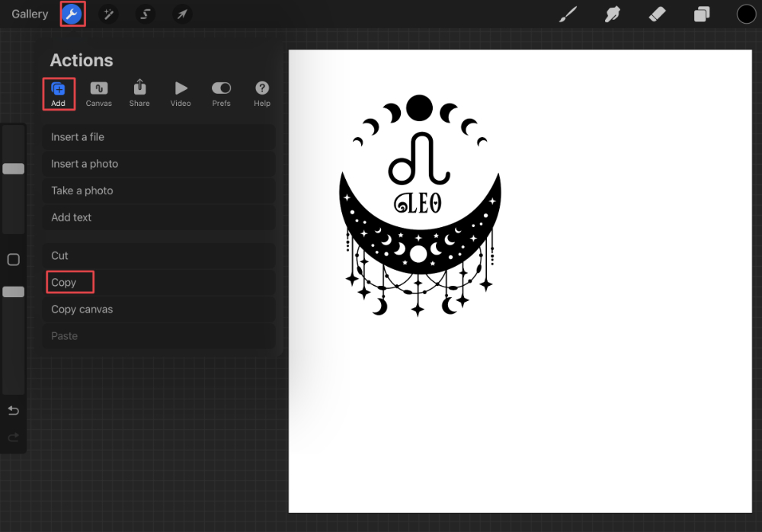Open the Transform arrow tool
The height and width of the screenshot is (532, 762).
pos(181,14)
